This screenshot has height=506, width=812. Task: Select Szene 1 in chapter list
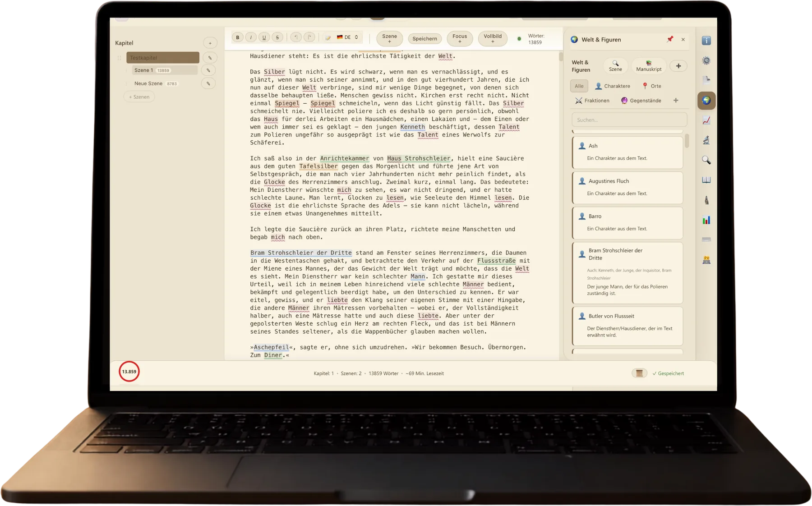(x=165, y=70)
